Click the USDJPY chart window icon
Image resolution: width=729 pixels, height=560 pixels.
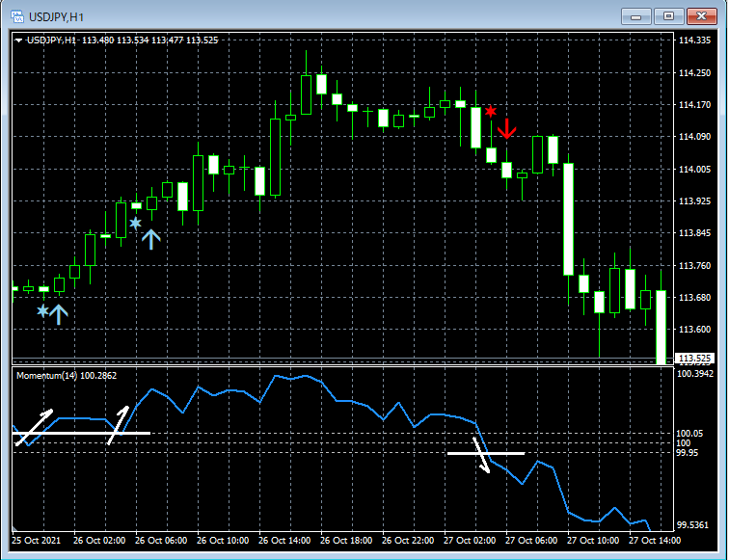[x=17, y=16]
